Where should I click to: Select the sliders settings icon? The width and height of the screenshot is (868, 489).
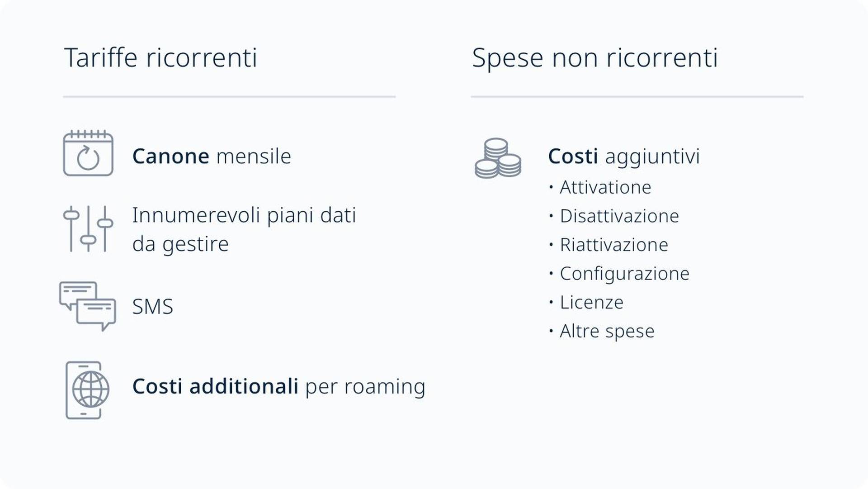[88, 228]
